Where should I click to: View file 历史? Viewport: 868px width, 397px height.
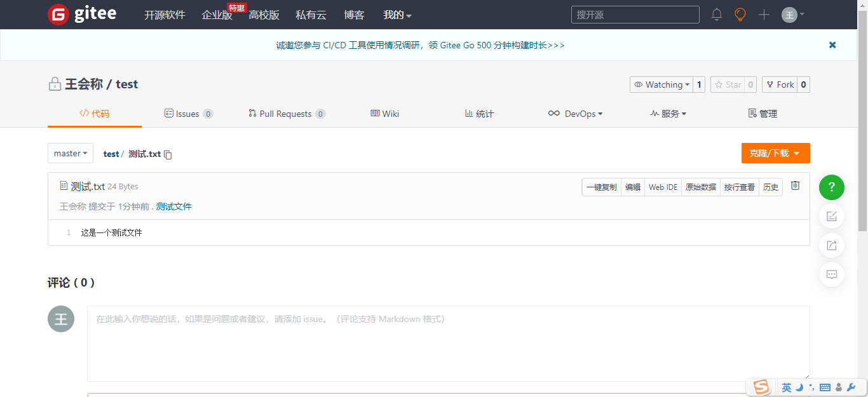point(771,187)
